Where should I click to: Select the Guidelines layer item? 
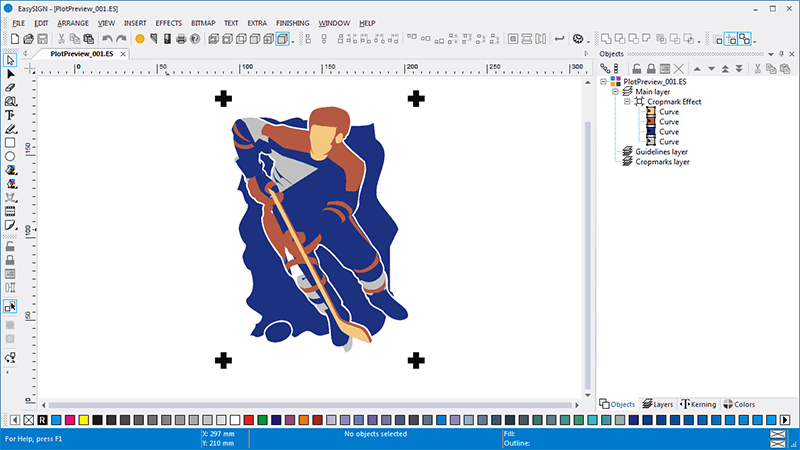pos(661,152)
